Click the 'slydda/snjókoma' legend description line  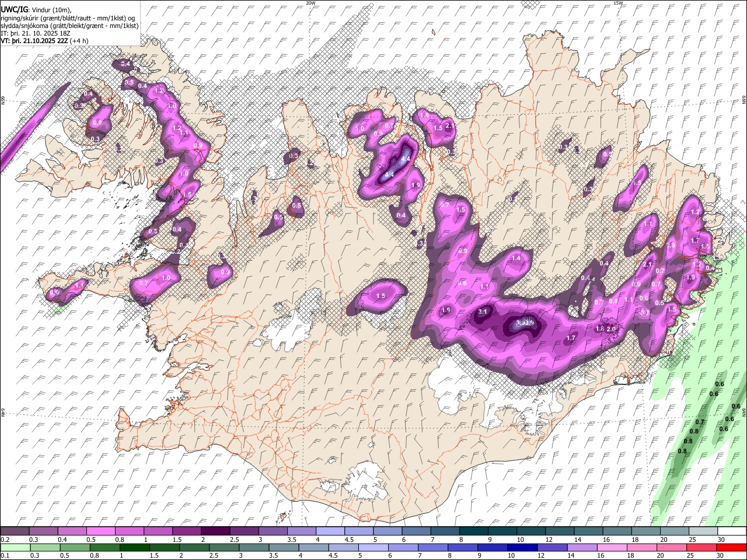(69, 26)
